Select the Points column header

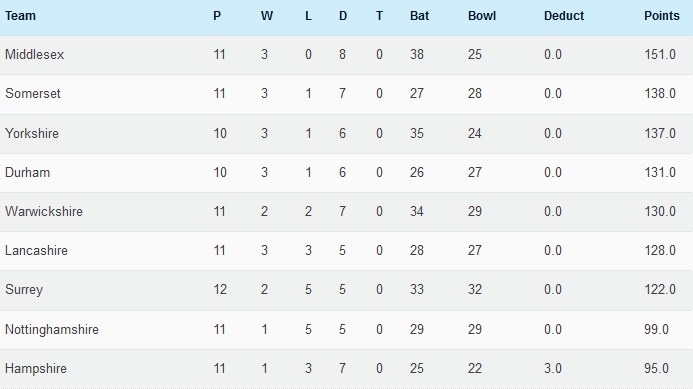tap(662, 16)
